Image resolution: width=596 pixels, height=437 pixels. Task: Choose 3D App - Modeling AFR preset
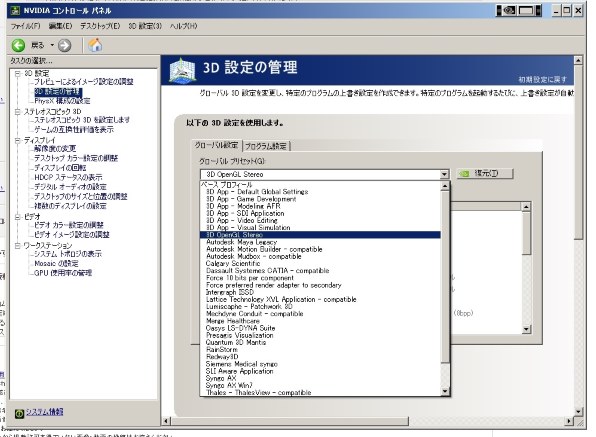pyautogui.click(x=243, y=206)
